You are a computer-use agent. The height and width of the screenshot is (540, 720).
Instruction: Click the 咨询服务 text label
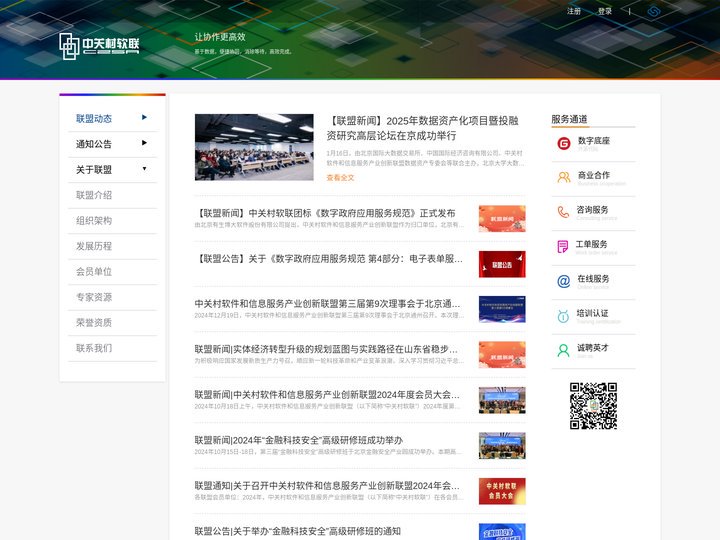click(593, 210)
